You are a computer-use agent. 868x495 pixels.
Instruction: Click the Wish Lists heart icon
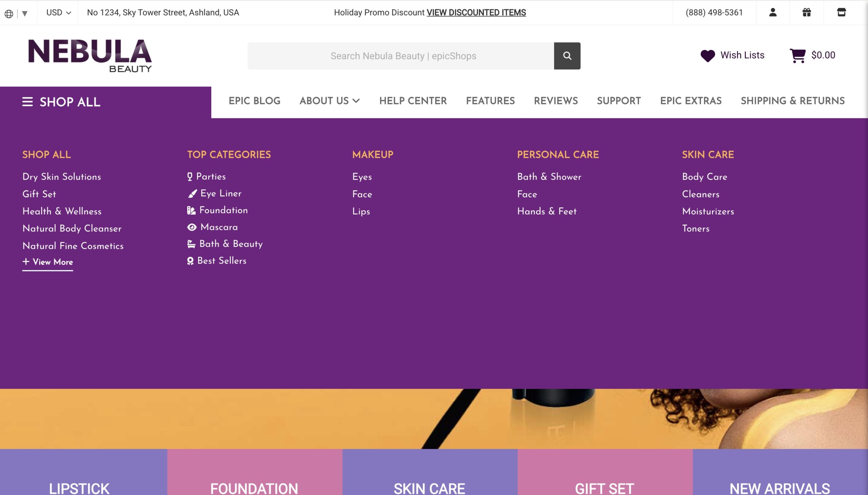click(x=708, y=56)
